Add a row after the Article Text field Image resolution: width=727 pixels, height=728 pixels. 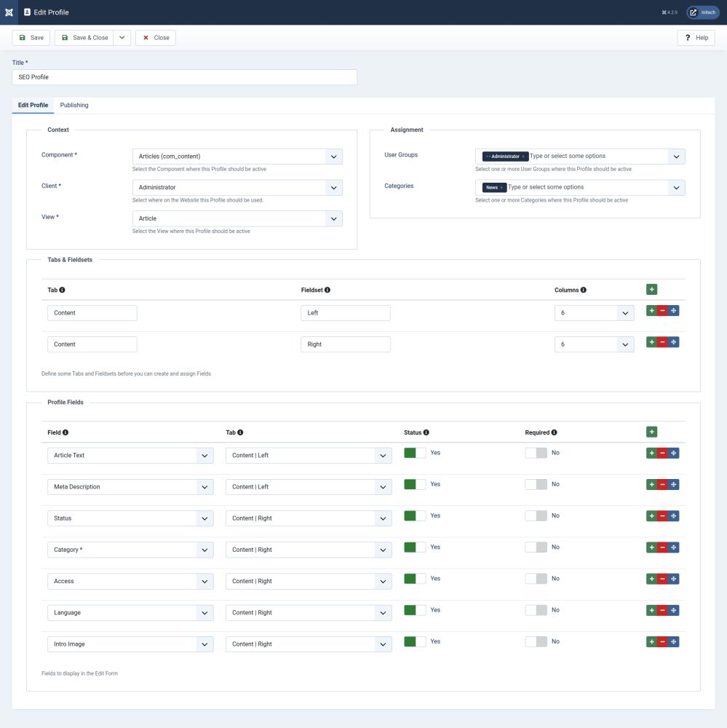[x=651, y=453]
